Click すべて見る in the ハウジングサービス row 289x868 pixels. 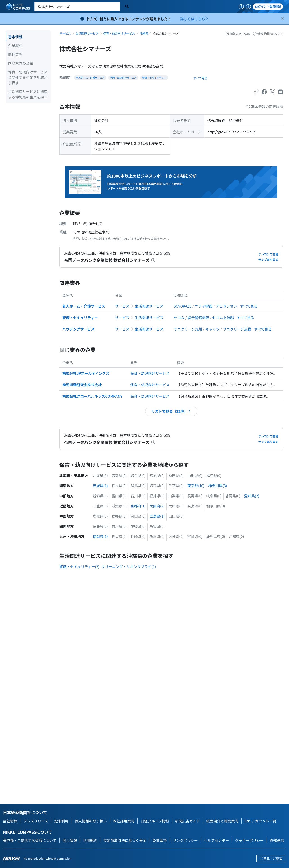pos(263,329)
